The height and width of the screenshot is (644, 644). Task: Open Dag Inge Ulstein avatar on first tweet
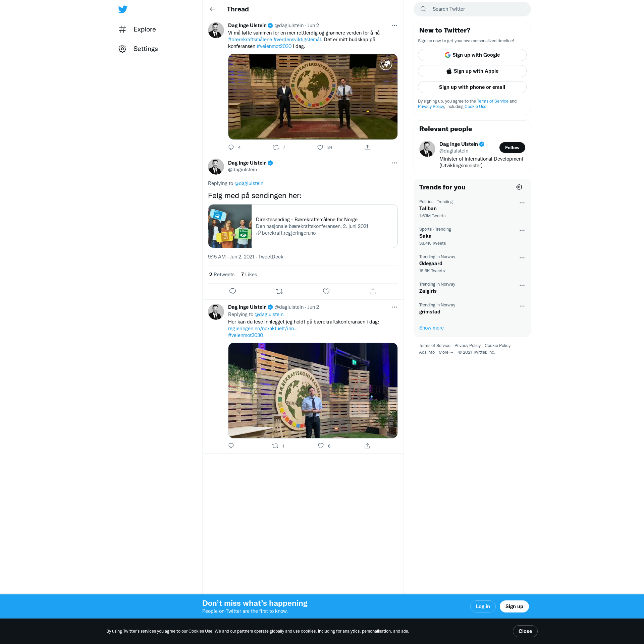pos(216,30)
